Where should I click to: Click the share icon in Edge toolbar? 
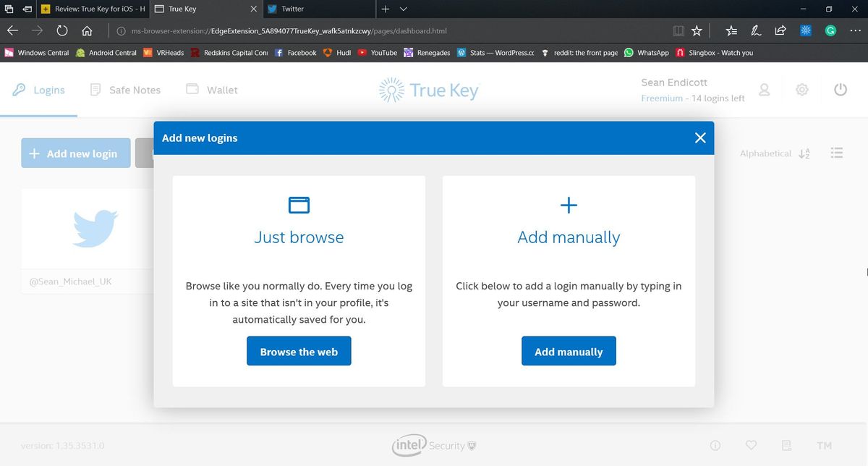(780, 31)
